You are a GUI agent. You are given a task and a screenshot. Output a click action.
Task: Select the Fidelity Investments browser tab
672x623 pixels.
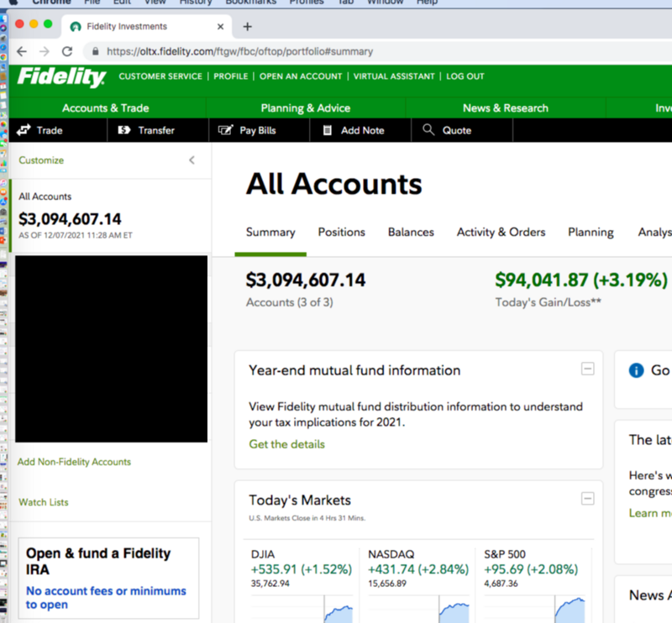pos(146,27)
